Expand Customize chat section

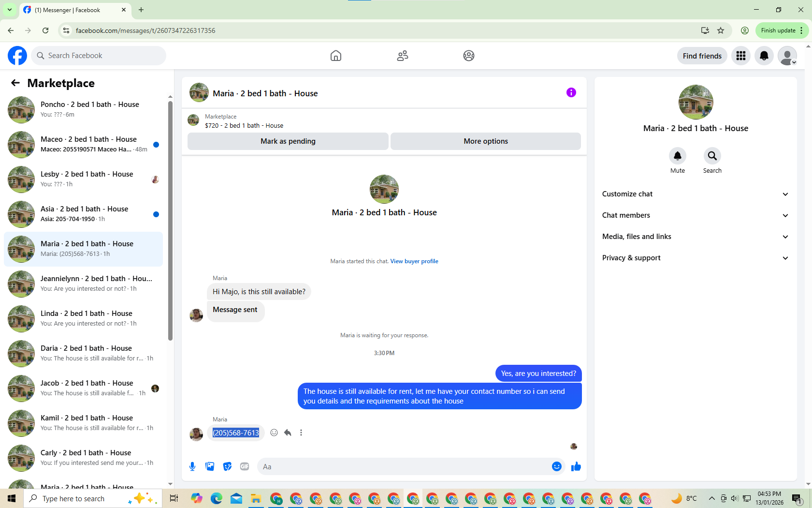(696, 194)
